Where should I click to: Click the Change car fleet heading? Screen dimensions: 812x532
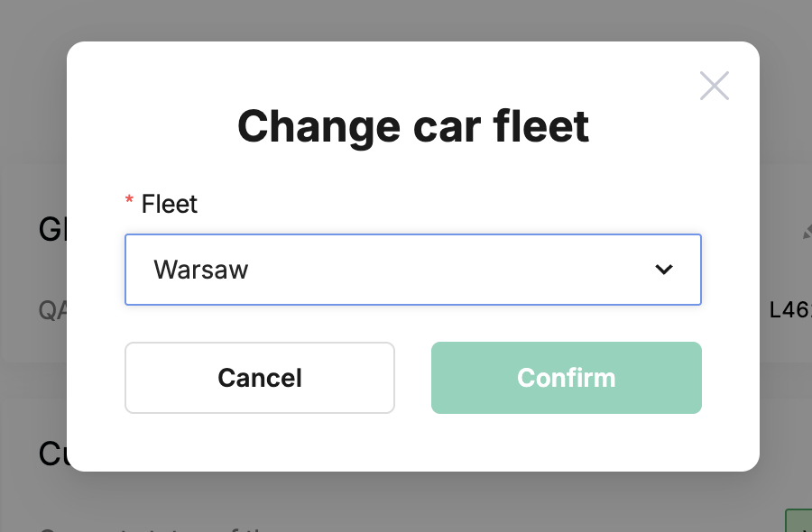(412, 127)
